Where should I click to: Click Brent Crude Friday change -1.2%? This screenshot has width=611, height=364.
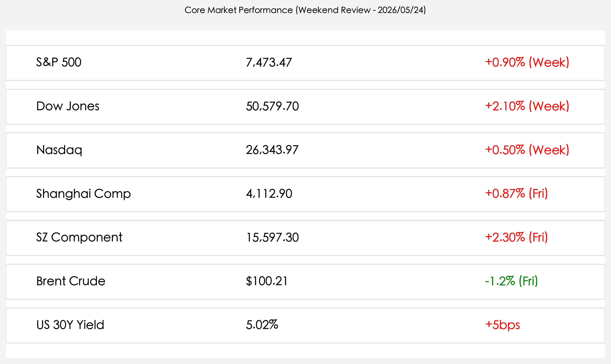[511, 281]
